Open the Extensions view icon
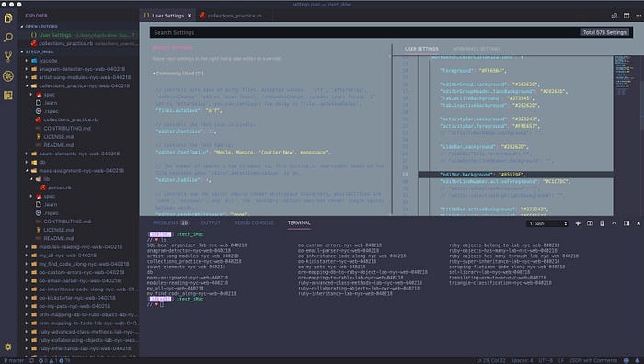Viewport: 644px width, 364px height. coord(8,96)
